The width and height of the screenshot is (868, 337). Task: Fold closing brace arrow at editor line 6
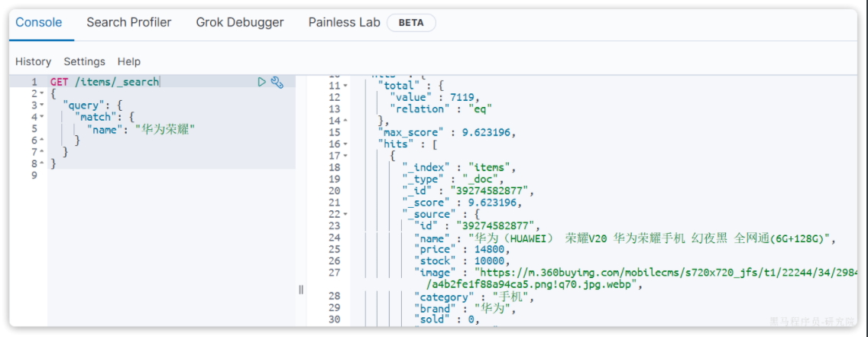tap(41, 141)
